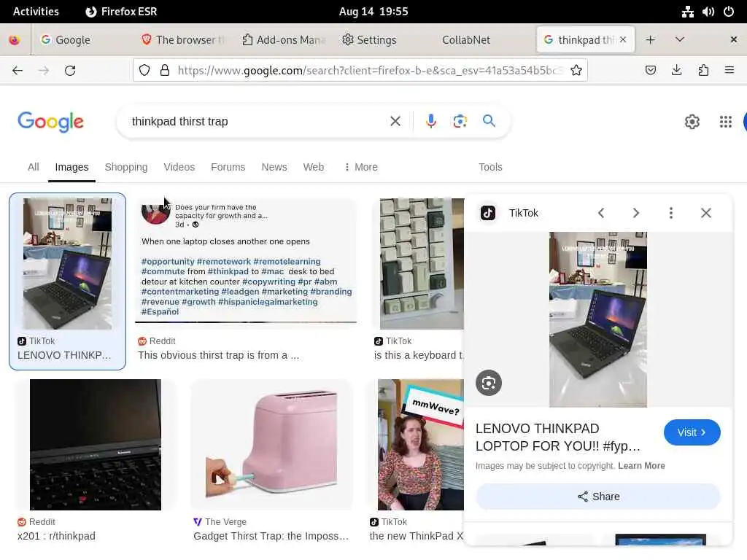
Task: Share the previewed image
Action: [598, 497]
